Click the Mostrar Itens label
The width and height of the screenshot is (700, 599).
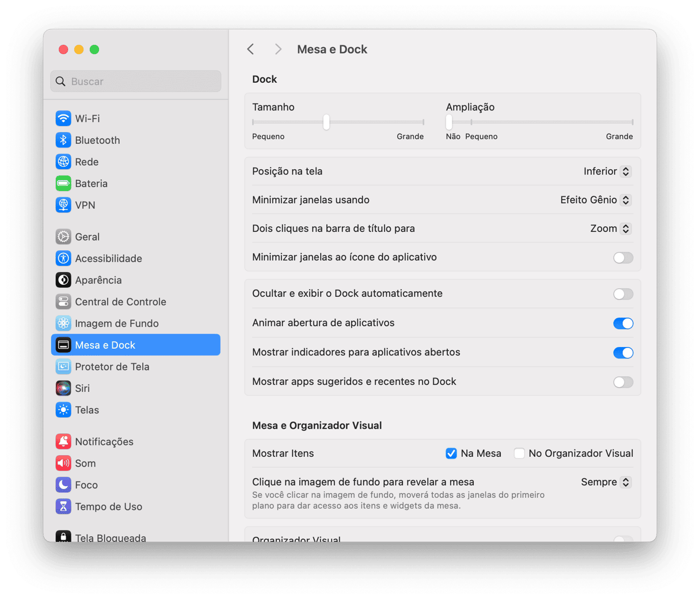click(283, 453)
